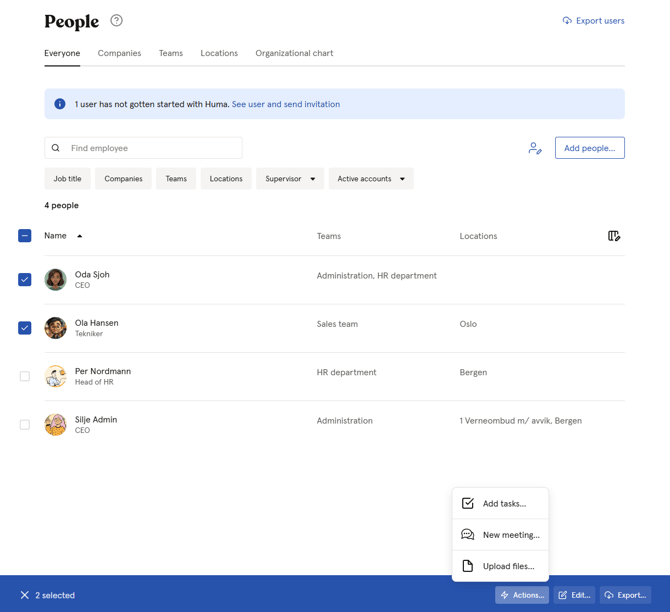Select the Per Nordmann checkbox
This screenshot has width=670, height=612.
25,377
